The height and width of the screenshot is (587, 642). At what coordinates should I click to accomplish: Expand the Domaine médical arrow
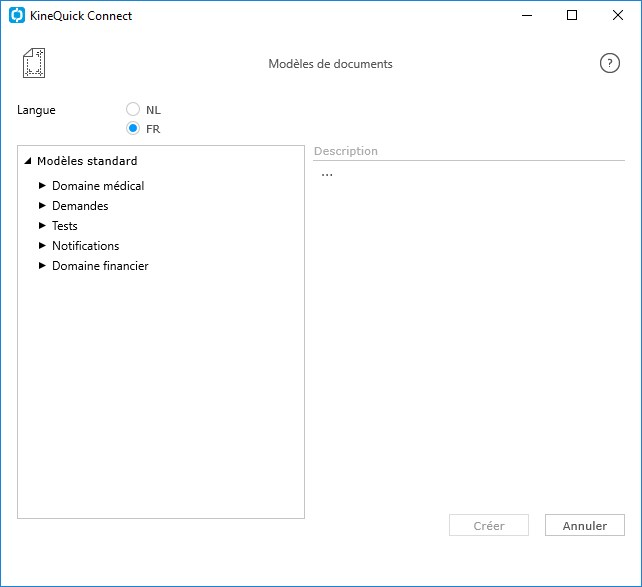coord(42,185)
